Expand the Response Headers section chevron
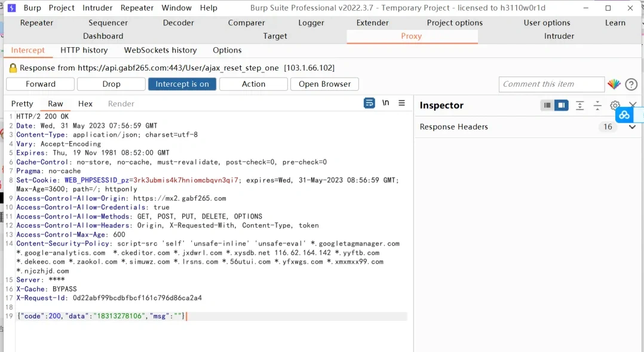 click(x=632, y=127)
